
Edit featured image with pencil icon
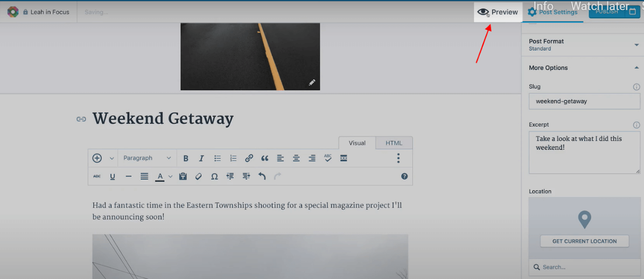tap(312, 83)
